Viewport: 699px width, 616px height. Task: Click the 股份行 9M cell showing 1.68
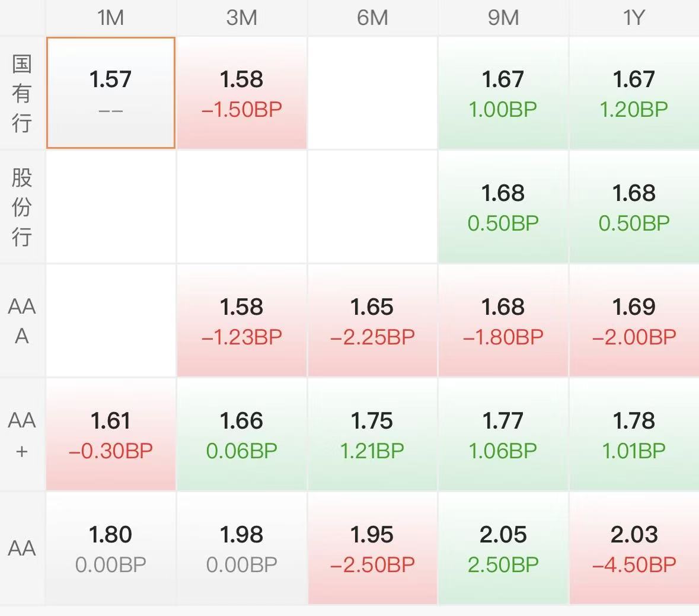pos(503,207)
